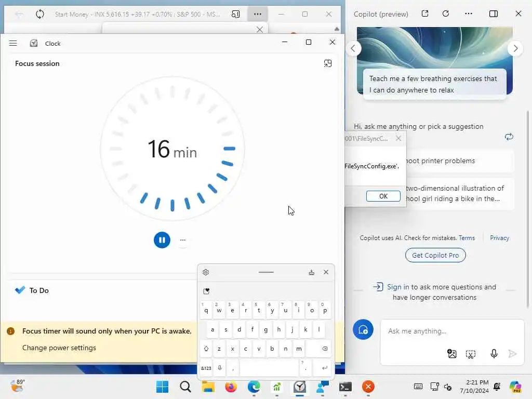Click Get Copilot Pro button
Viewport: 532px width, 399px height.
(435, 255)
